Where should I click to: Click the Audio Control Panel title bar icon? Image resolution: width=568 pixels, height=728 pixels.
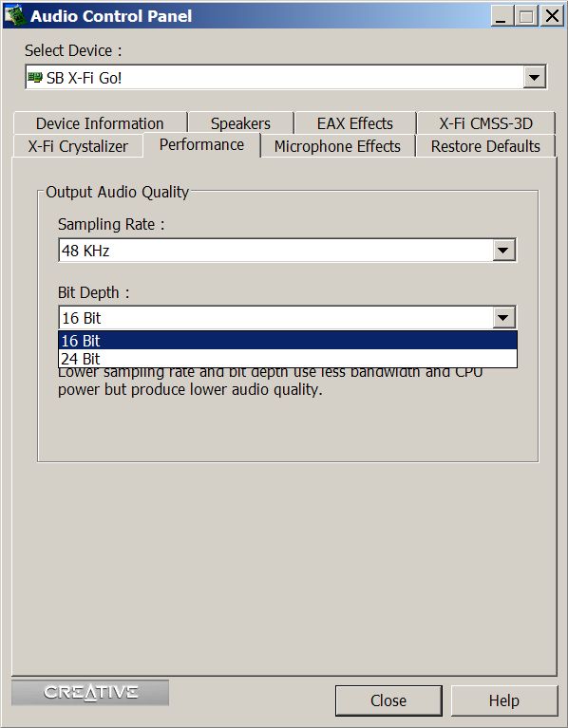[x=15, y=15]
